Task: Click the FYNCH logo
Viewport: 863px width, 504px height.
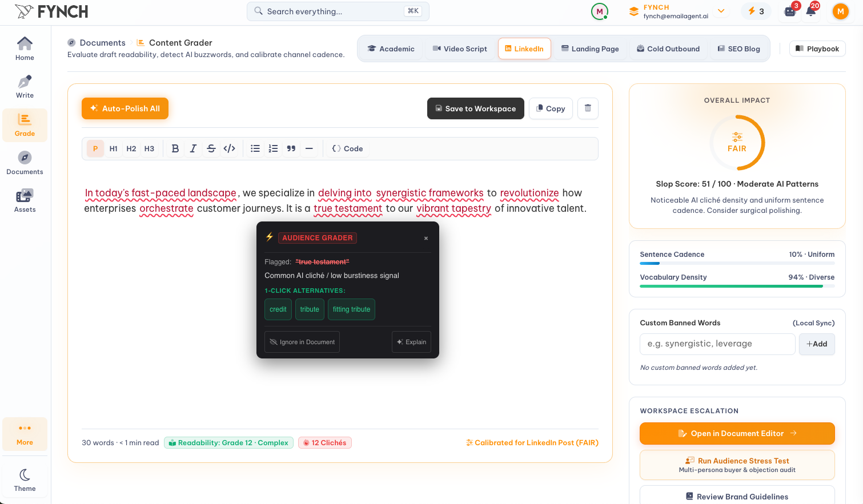Action: (51, 11)
